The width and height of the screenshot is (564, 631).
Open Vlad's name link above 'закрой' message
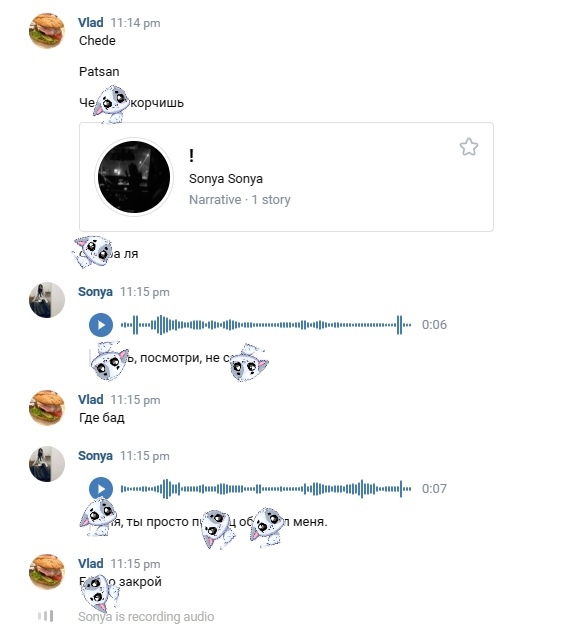pyautogui.click(x=91, y=563)
